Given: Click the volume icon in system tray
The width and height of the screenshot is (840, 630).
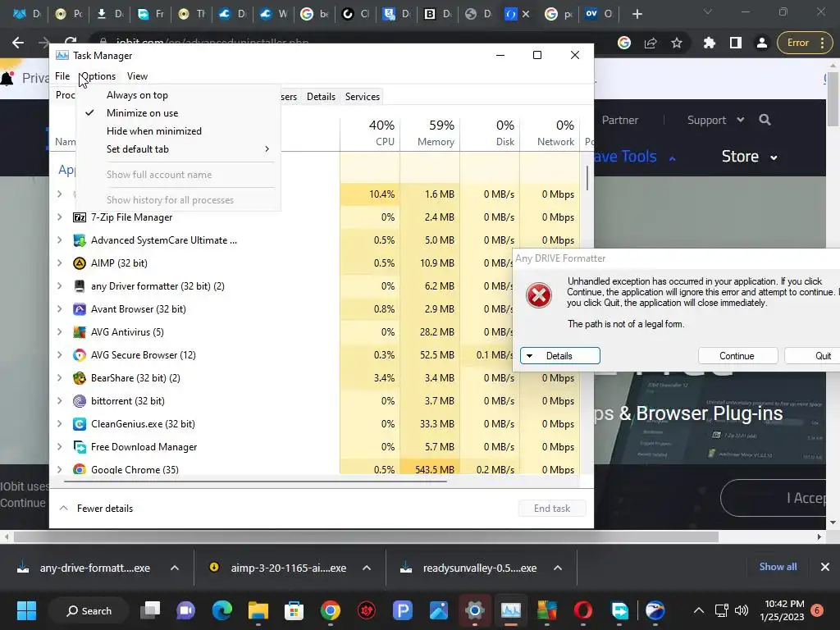Looking at the screenshot, I should pos(742,610).
